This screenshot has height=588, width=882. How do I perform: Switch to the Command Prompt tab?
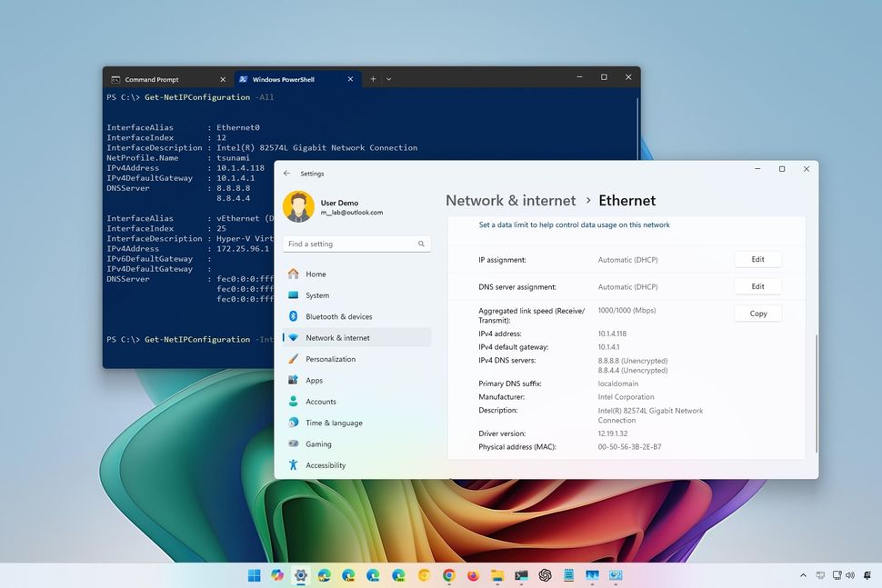click(152, 79)
